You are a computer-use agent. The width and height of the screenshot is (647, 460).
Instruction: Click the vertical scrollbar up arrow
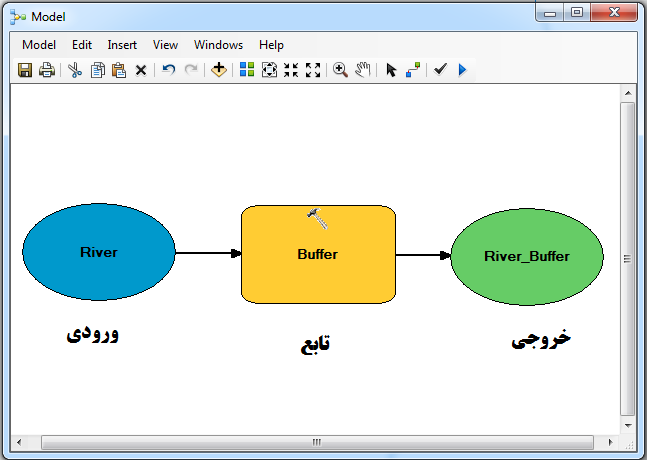[628, 93]
